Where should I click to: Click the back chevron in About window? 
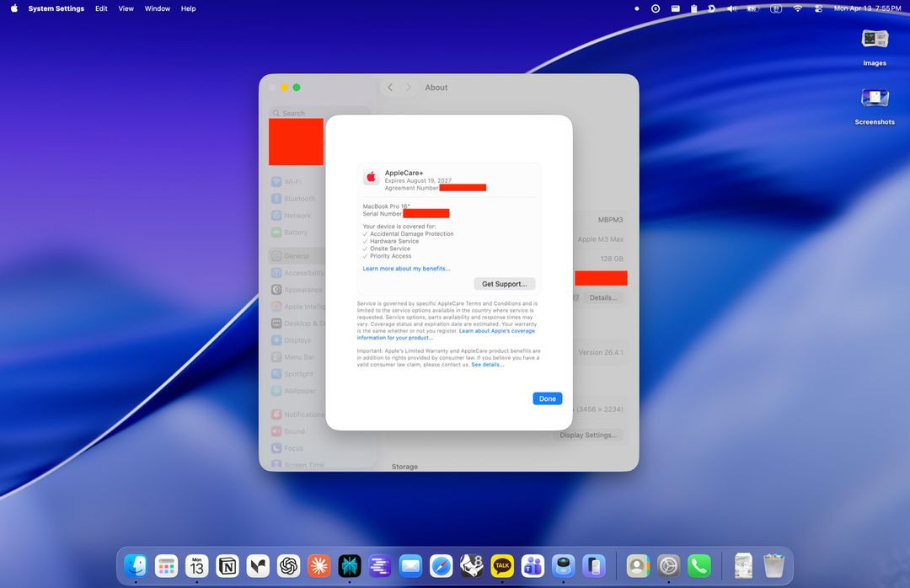[390, 87]
